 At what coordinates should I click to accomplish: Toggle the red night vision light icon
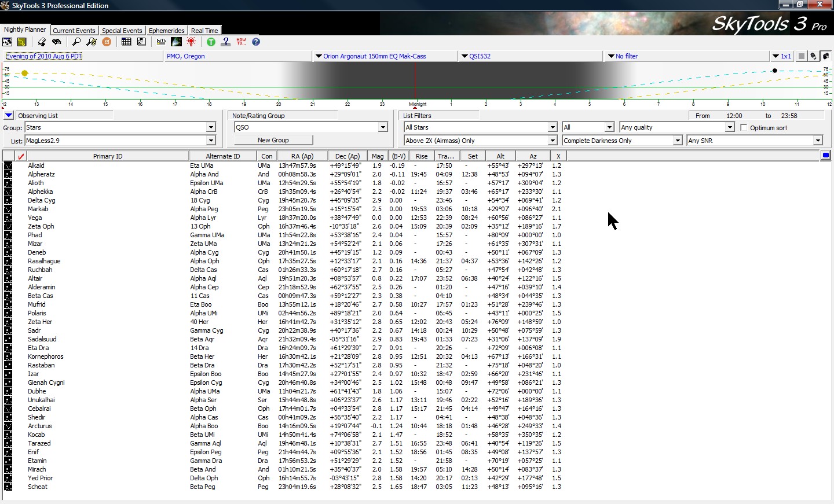click(x=191, y=42)
